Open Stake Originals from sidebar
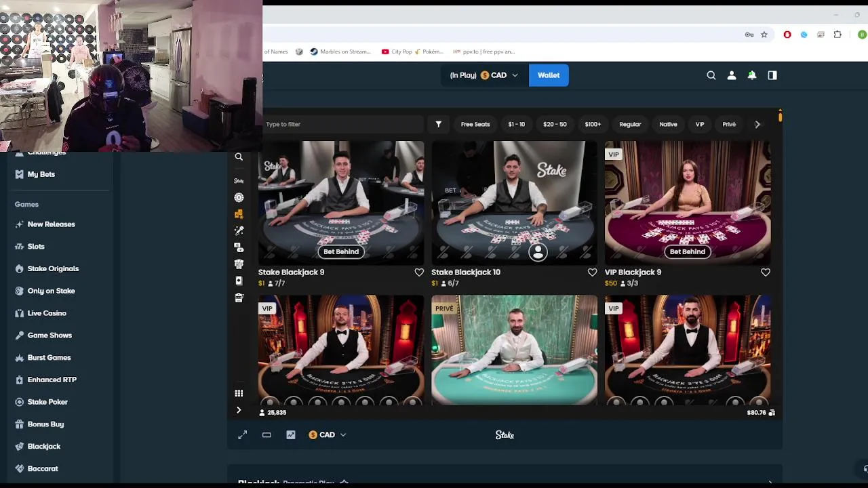Screen dimensions: 868x488 tap(53, 268)
